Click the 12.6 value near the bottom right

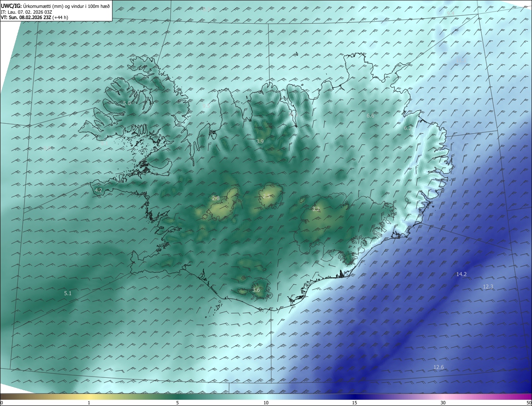tap(438, 367)
